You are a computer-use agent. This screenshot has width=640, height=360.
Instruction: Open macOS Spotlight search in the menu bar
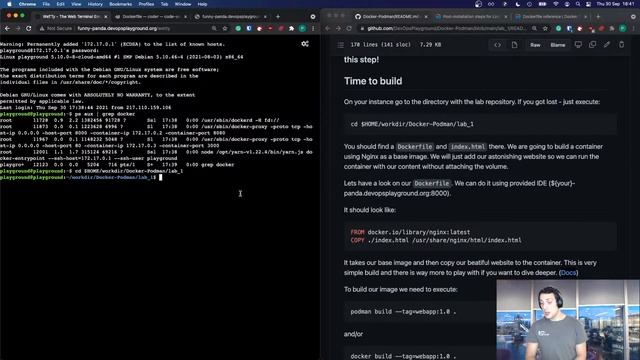tap(578, 4)
